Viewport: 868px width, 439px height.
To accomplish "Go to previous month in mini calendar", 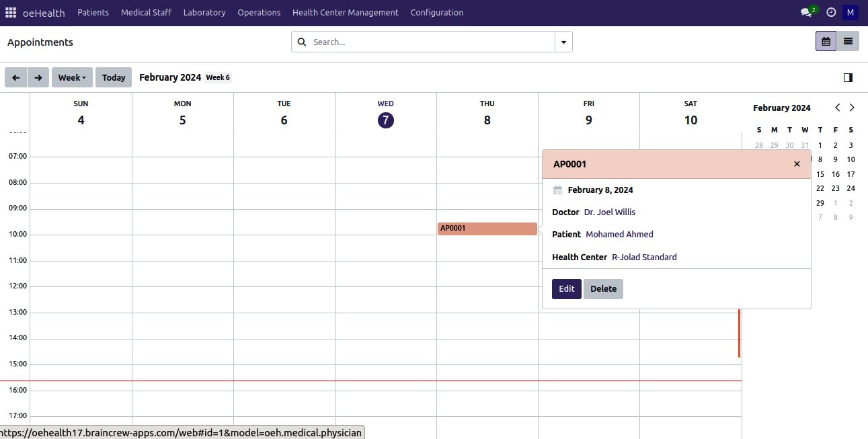I will (837, 108).
